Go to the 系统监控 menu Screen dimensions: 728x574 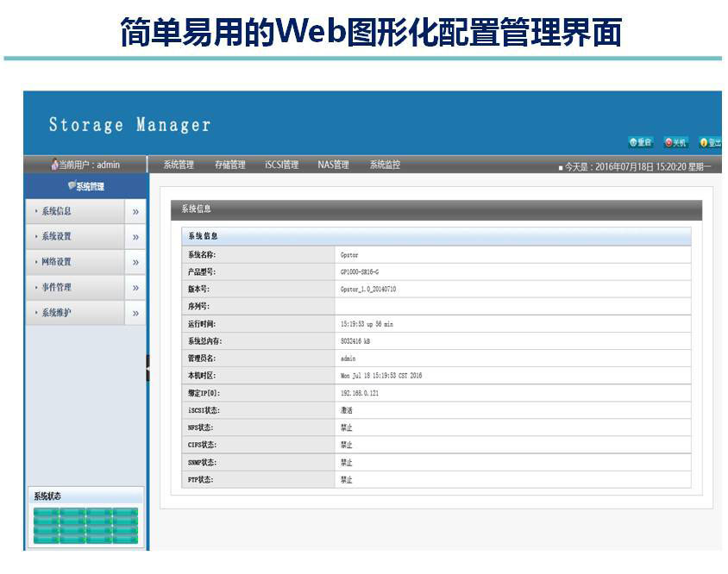[385, 165]
